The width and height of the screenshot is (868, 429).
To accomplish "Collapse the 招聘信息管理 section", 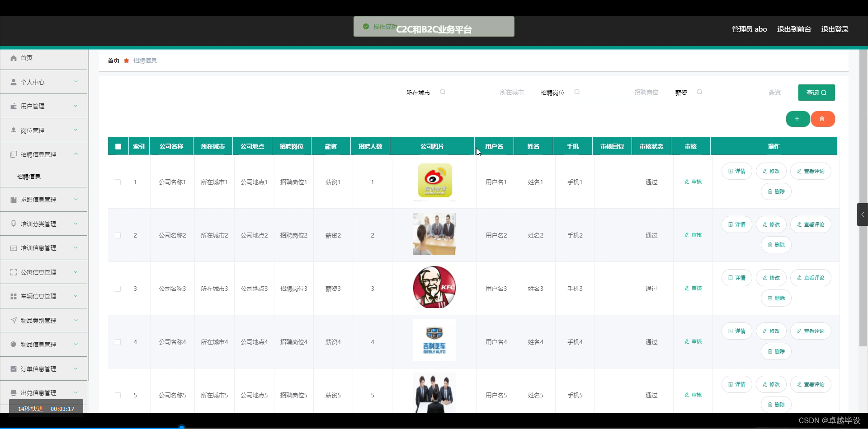I will tap(75, 154).
